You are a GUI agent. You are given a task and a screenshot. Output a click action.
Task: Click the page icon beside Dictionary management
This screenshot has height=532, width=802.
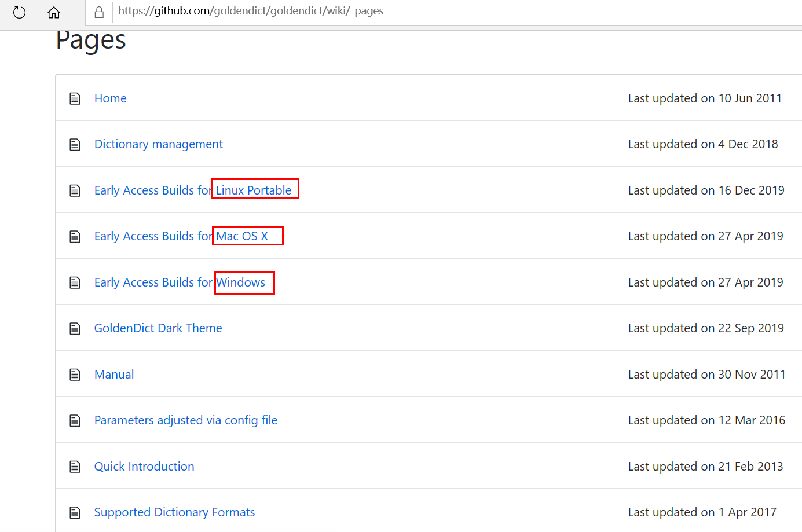[75, 144]
